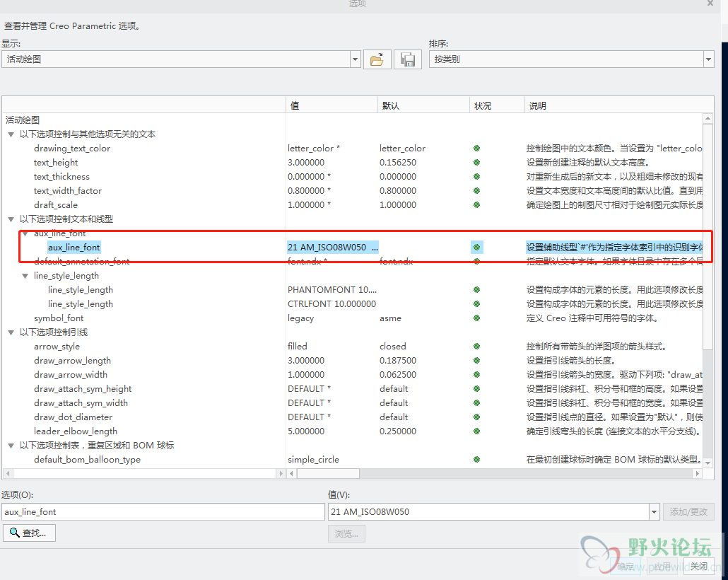Click the vertical scrollbar thumb of options list
The width and height of the screenshot is (728, 580).
pyautogui.click(x=708, y=236)
